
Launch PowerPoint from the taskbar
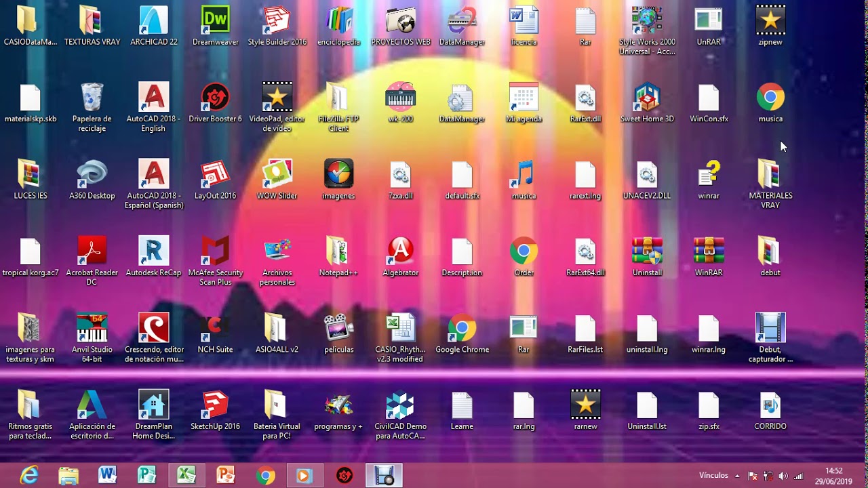(x=226, y=476)
